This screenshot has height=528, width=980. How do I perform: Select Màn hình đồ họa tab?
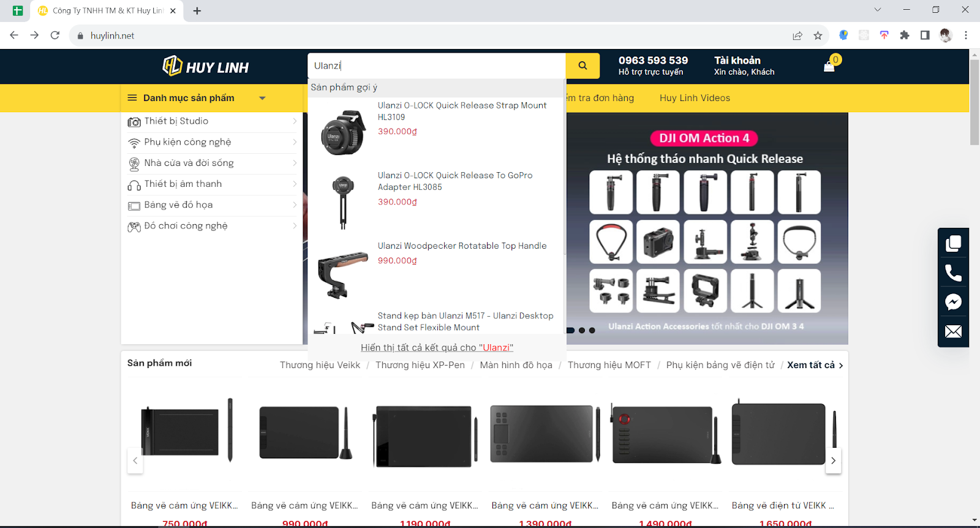click(516, 365)
